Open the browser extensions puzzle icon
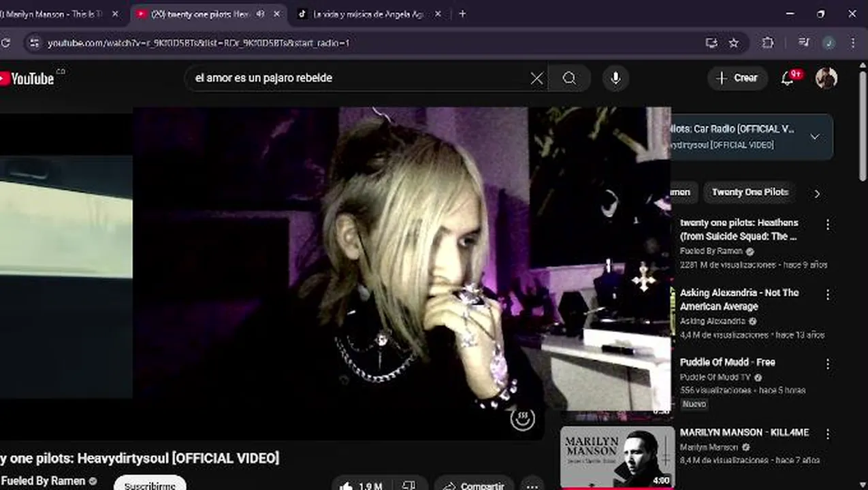The height and width of the screenshot is (490, 868). 768,43
